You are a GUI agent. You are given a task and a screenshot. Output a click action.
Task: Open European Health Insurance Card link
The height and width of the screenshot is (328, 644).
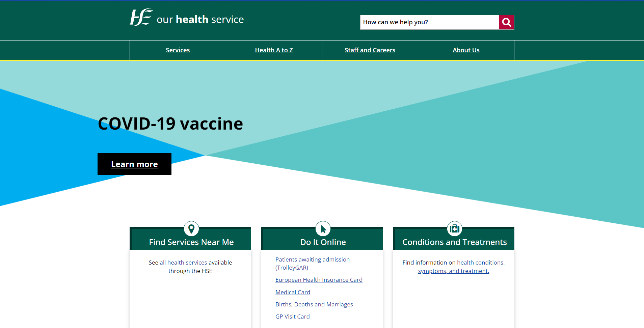point(319,280)
